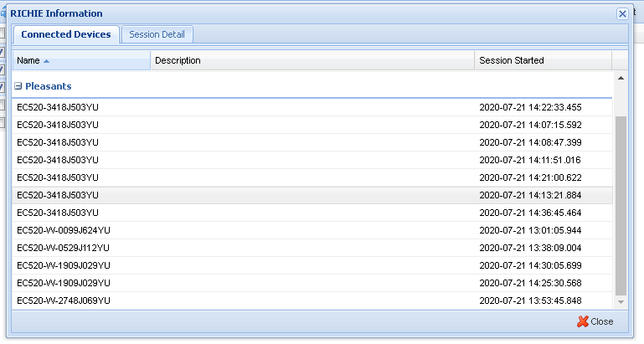Pick the device session started 14:30:05.699

(529, 265)
